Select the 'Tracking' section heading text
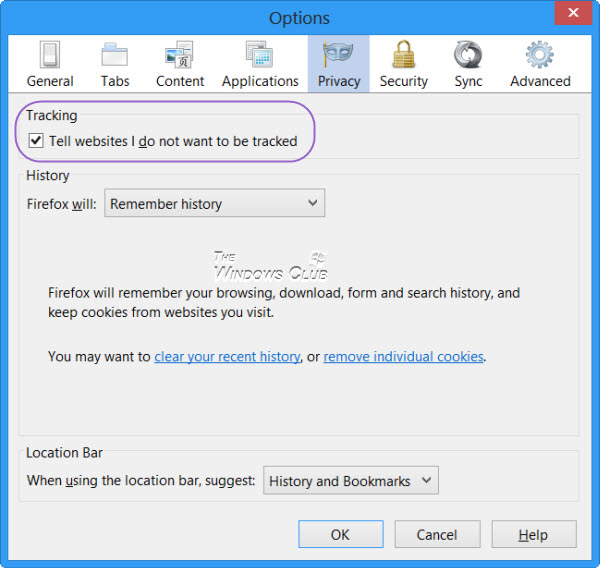The width and height of the screenshot is (600, 568). [x=52, y=115]
